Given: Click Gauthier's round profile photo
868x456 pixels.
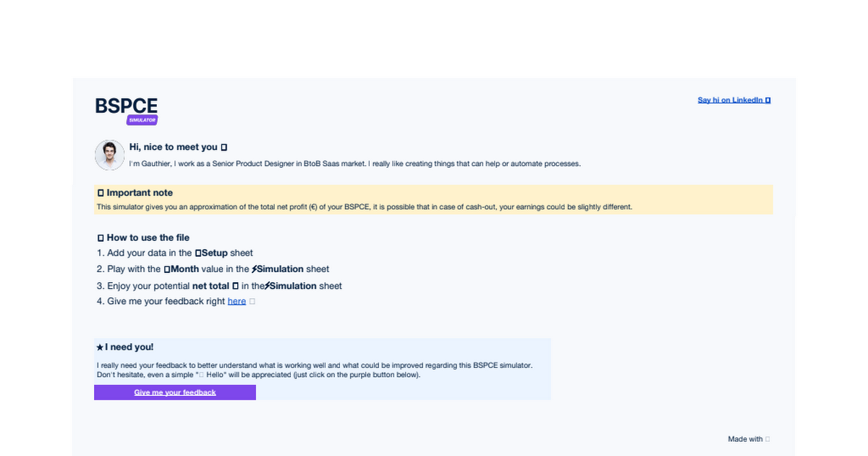Looking at the screenshot, I should 110,155.
